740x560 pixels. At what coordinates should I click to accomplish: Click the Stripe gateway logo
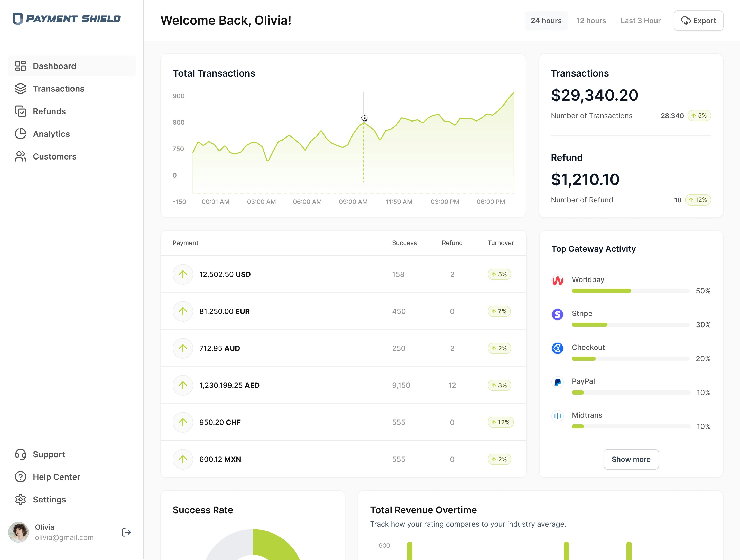[557, 314]
